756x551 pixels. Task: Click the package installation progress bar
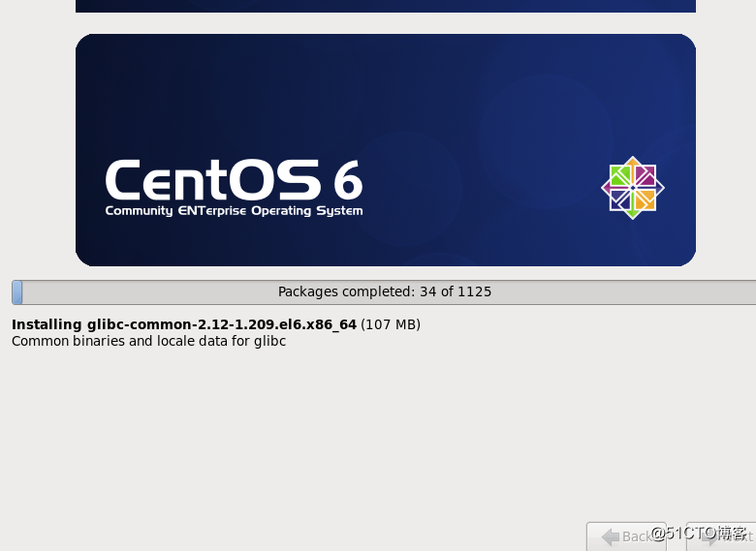(384, 291)
